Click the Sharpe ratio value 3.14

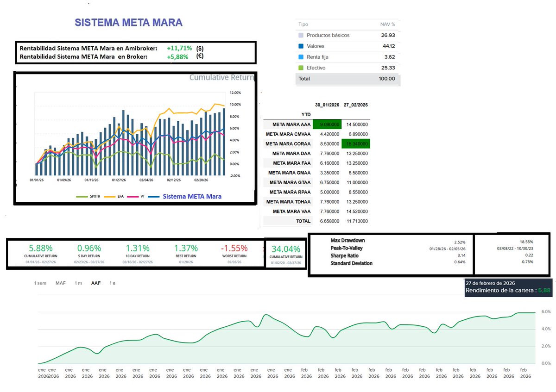[461, 256]
